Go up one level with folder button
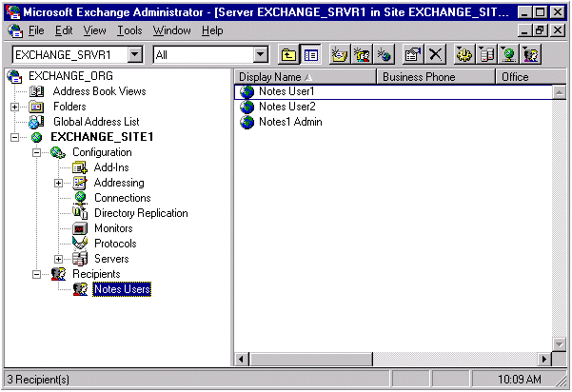This screenshot has height=392, width=572. click(x=288, y=54)
